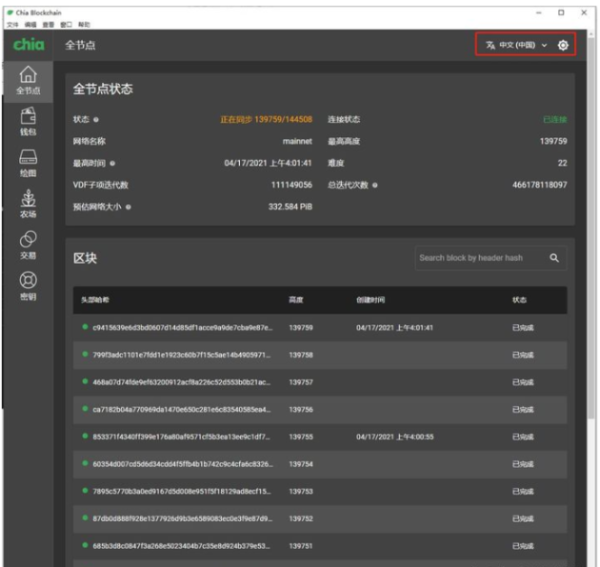Image resolution: width=600 pixels, height=567 pixels.
Task: Click height cell 139758
Action: (301, 355)
